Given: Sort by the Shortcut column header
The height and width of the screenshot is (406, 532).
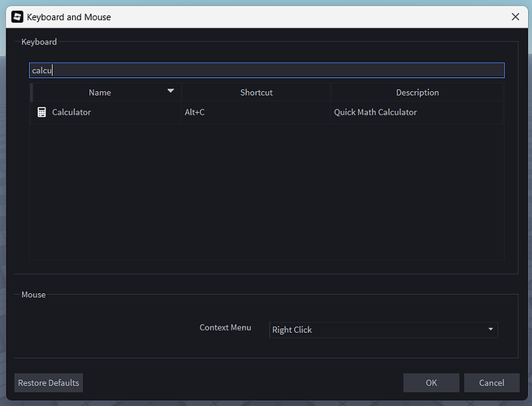Looking at the screenshot, I should 256,93.
